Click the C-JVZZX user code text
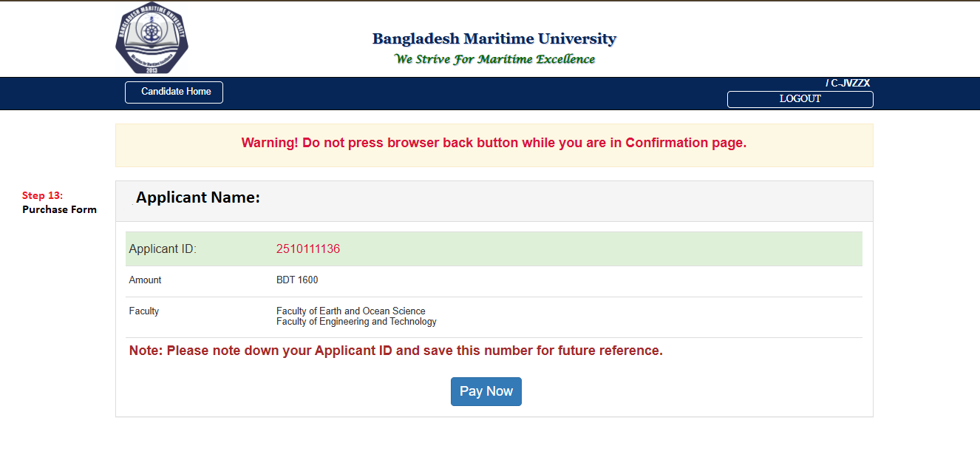The height and width of the screenshot is (463, 980). coord(849,83)
